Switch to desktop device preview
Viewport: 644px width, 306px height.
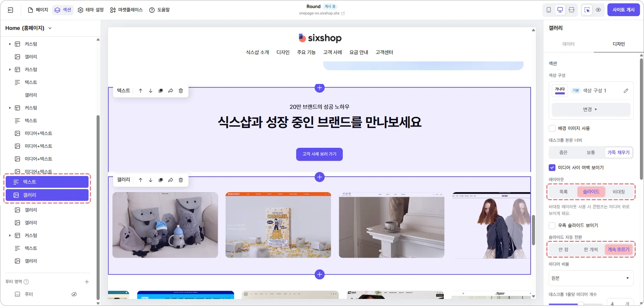pos(560,10)
